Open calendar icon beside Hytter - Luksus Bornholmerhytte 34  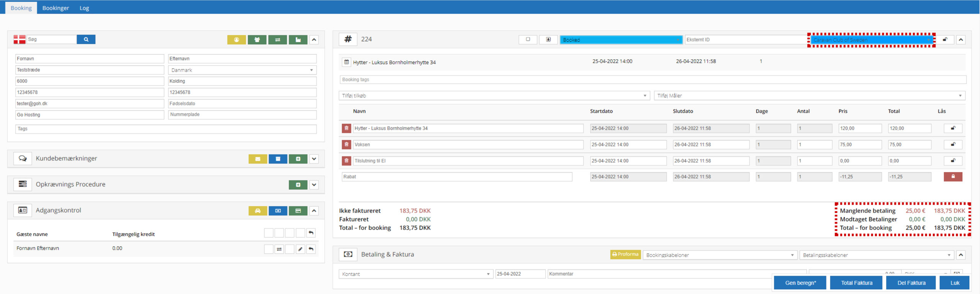(x=346, y=62)
